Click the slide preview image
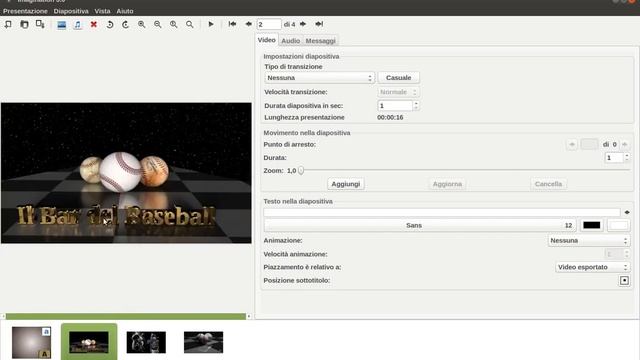This screenshot has height=360, width=640. pos(126,173)
